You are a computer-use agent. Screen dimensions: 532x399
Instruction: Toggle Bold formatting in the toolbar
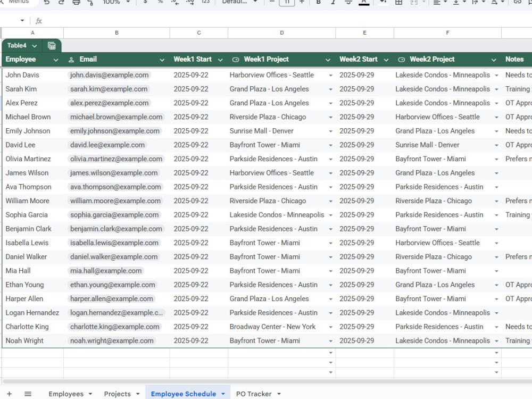click(318, 2)
